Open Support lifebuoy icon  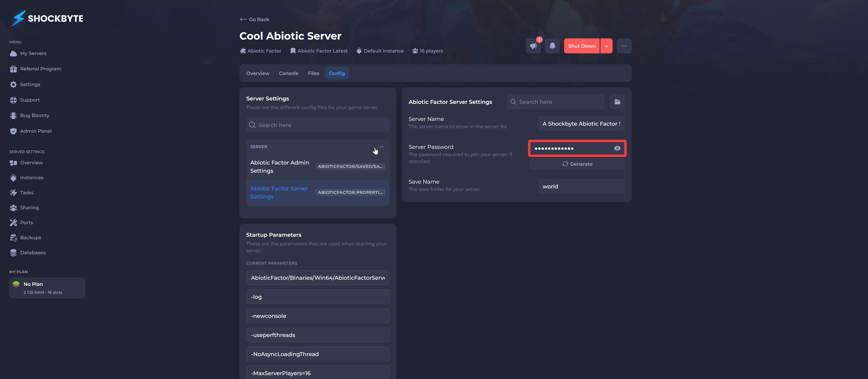click(13, 100)
